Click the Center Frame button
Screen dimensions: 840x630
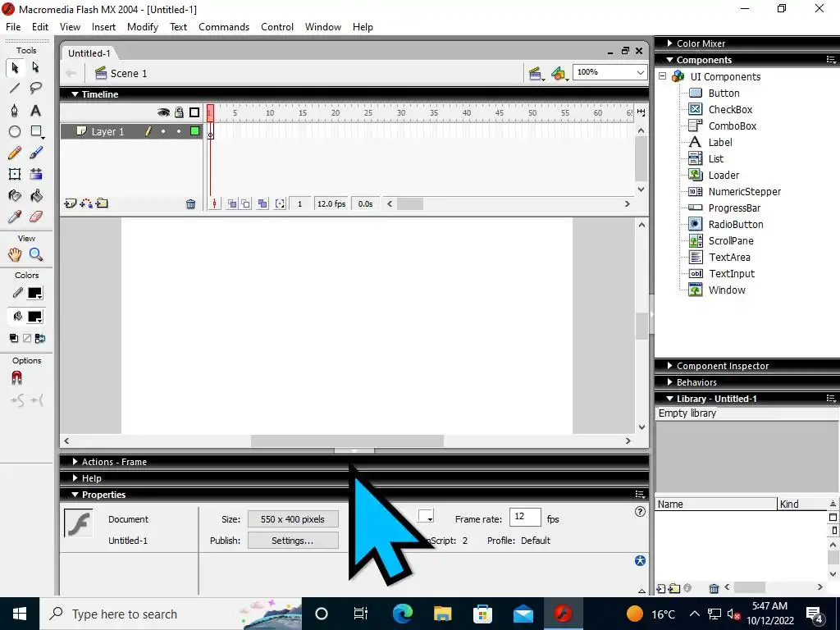pyautogui.click(x=214, y=203)
